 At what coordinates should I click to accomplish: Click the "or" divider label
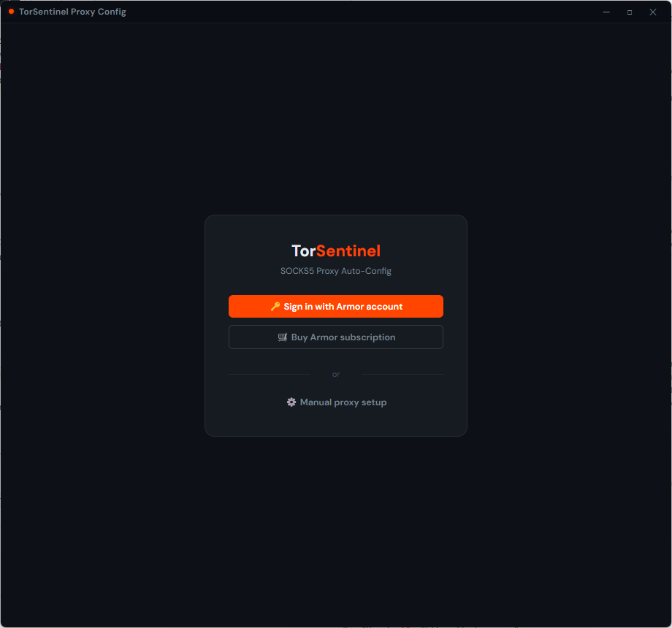[335, 374]
